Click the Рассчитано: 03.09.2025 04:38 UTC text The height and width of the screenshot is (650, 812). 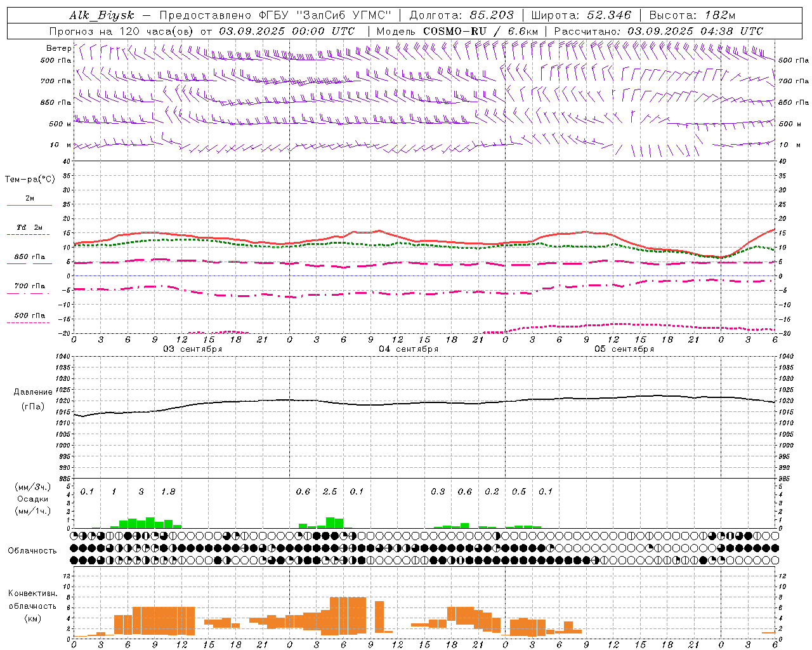coord(658,31)
